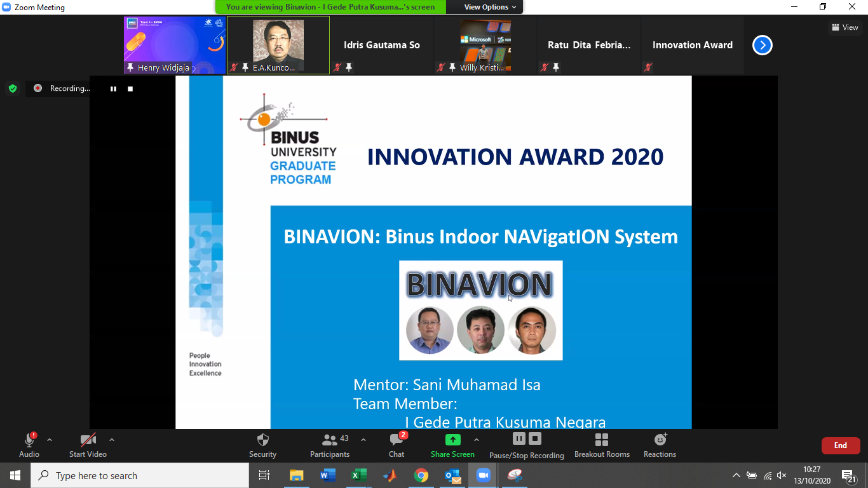Click the green Share Screen button

[x=452, y=445]
